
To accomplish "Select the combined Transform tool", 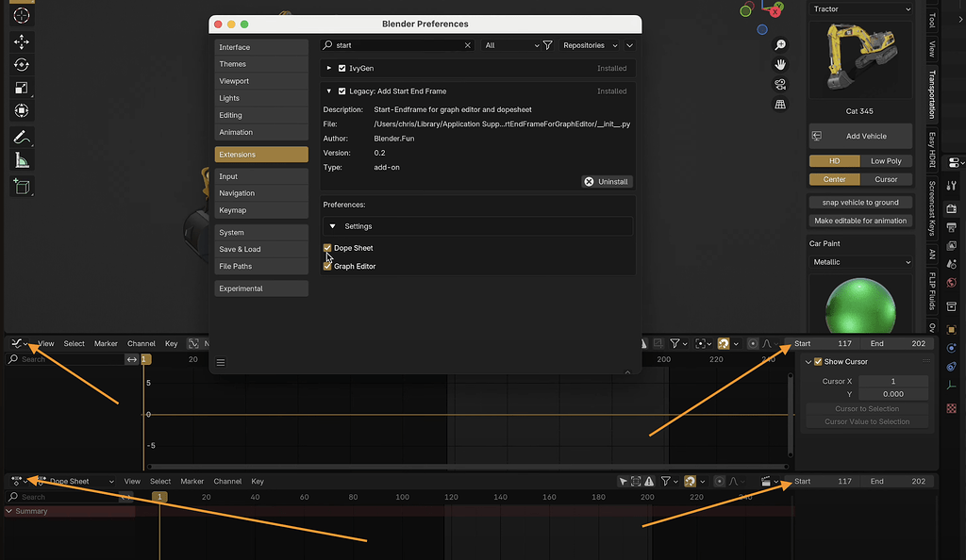I will pos(22,110).
